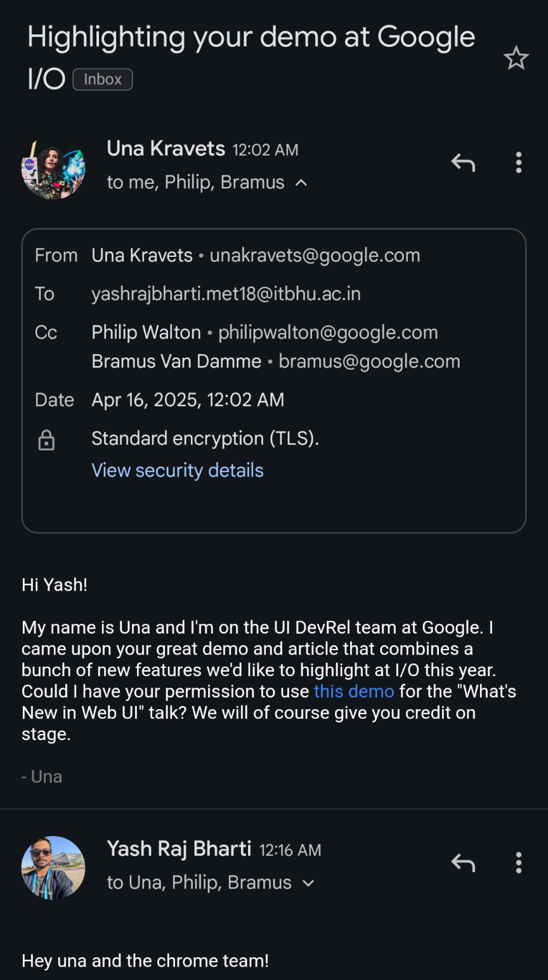The image size is (548, 980).
Task: Open the 'this demo' hyperlink
Action: (x=354, y=691)
